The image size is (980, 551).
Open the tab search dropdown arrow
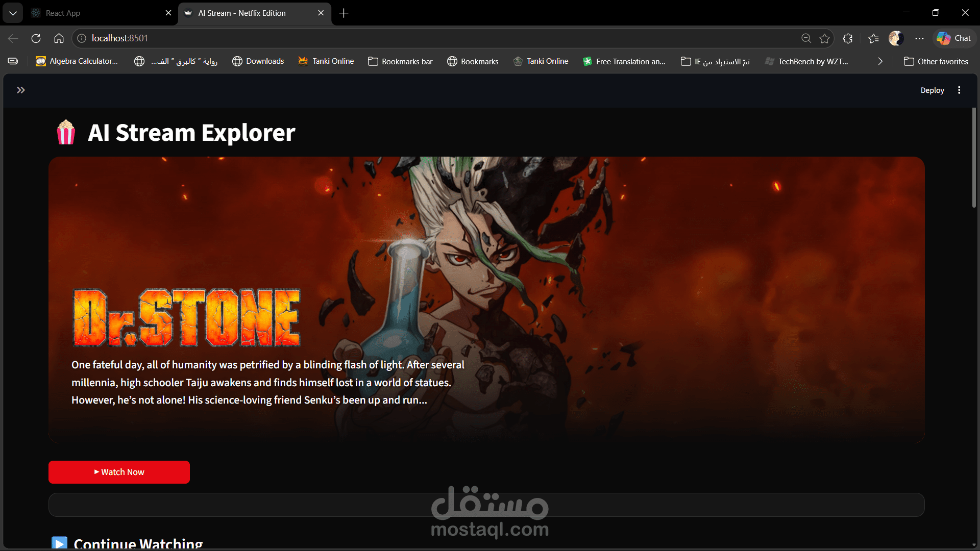click(13, 13)
